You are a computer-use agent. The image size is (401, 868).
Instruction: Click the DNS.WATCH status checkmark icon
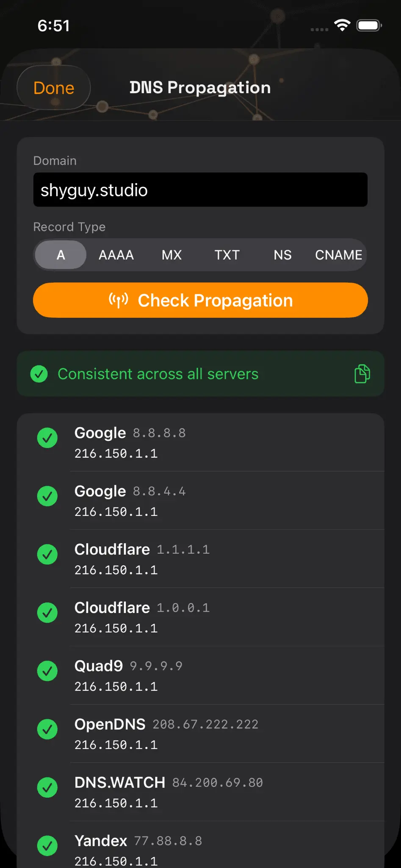pos(47,787)
